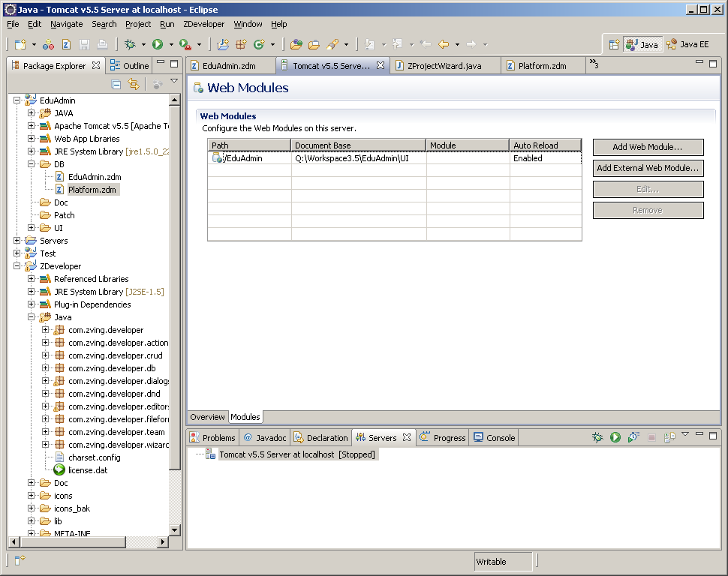Screen dimensions: 728x576
Task: Start the server from Servers view toolbar
Action: coord(615,437)
